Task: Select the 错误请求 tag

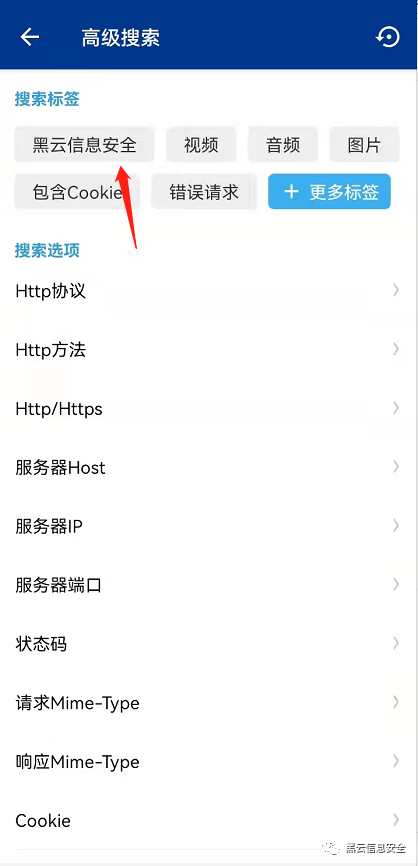Action: click(x=204, y=192)
